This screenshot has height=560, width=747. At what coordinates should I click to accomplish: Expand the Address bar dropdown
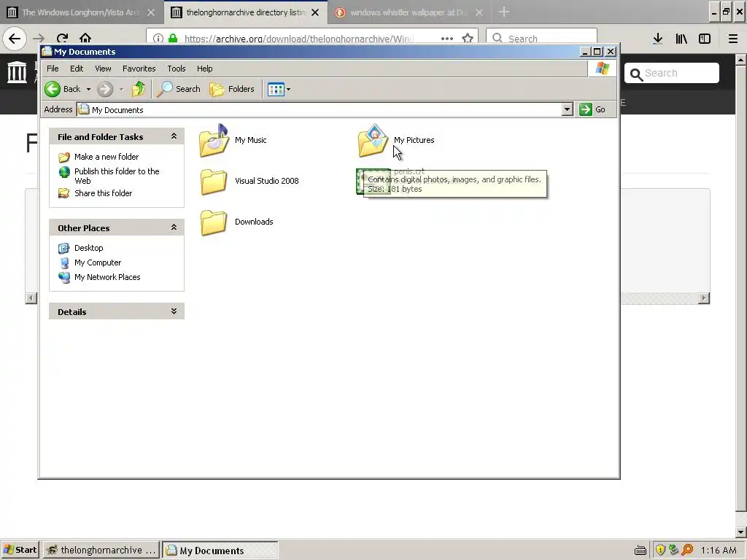(x=567, y=109)
